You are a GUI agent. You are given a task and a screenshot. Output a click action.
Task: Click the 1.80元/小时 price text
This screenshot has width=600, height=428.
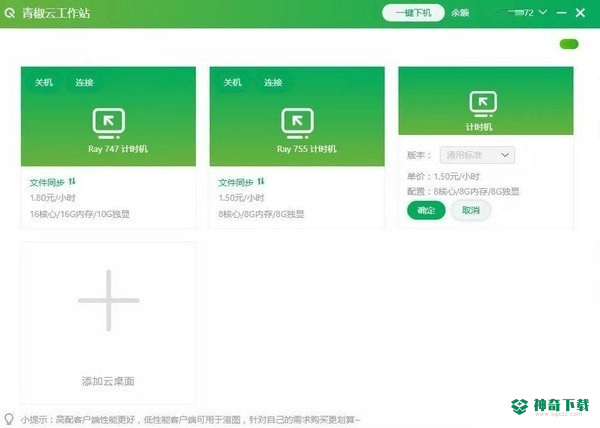coord(53,198)
